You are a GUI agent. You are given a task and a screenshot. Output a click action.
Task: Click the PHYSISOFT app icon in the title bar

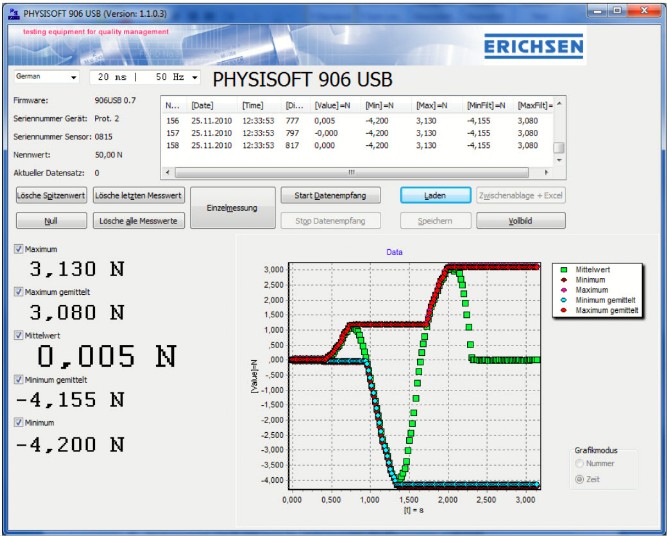14,14
